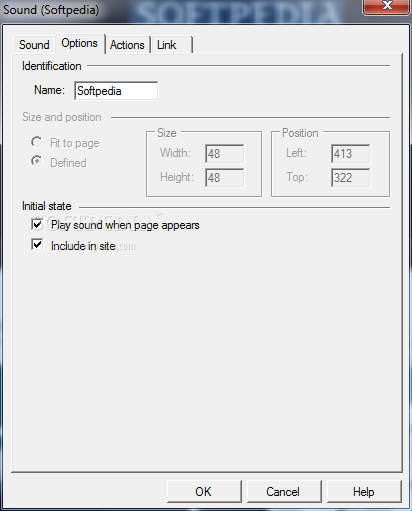Screen dimensions: 412x511
Task: Click the Initial state section label
Action: [x=47, y=206]
